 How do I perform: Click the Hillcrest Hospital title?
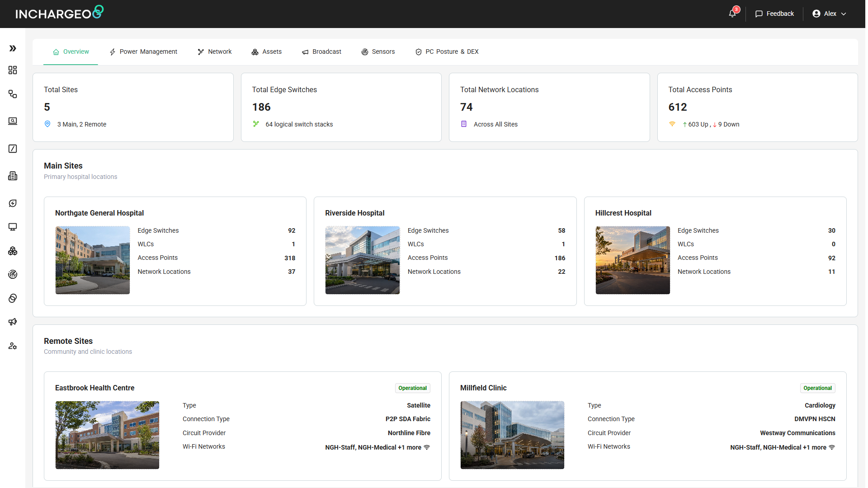623,213
